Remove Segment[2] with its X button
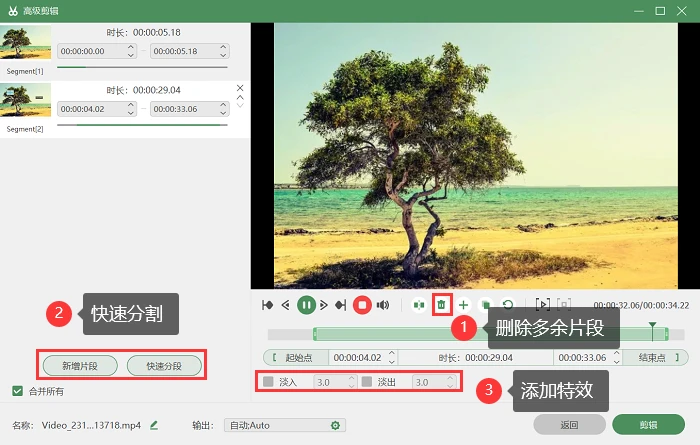700x445 pixels. (x=240, y=88)
